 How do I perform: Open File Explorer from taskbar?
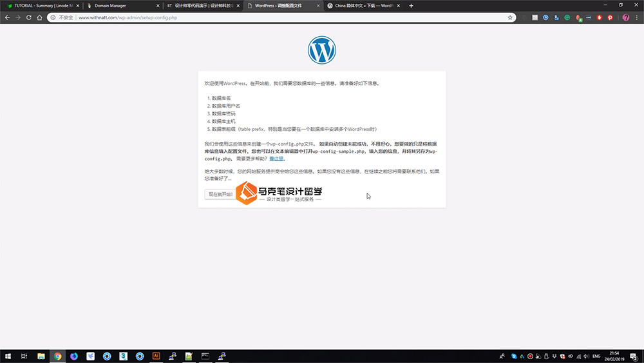[x=41, y=356]
